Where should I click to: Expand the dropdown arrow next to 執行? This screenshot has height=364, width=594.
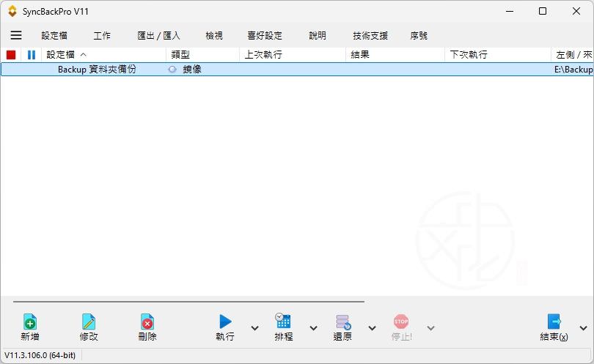(254, 328)
